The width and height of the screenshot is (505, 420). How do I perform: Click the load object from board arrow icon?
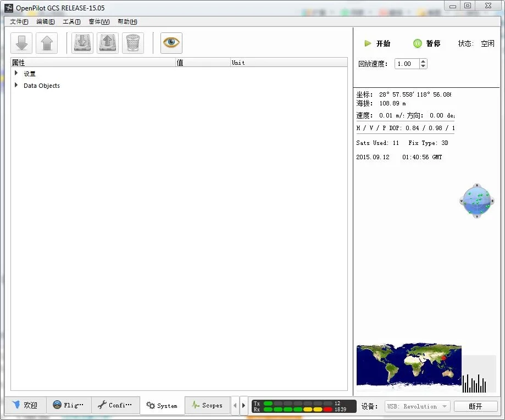click(21, 43)
